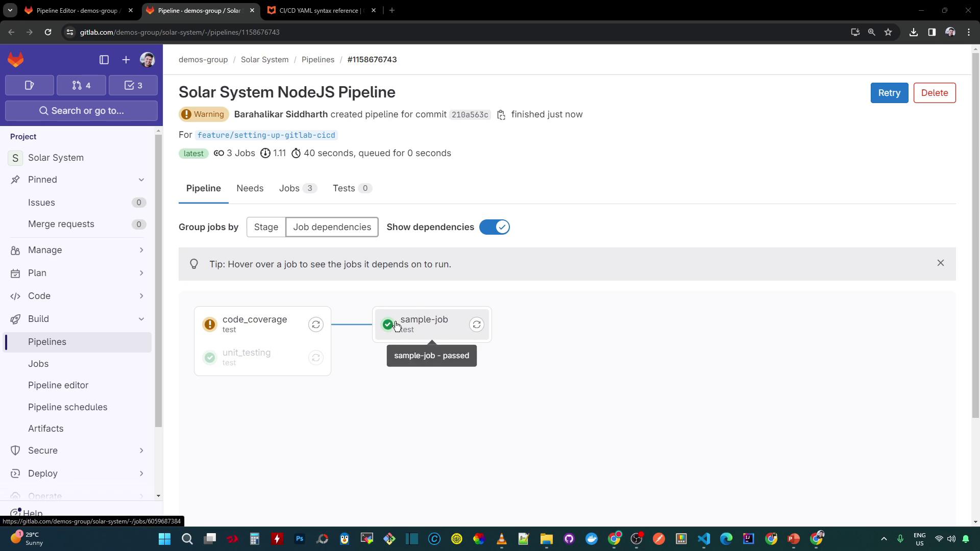Open the to-do list counter showing 3
Screen dimensions: 980x551
(x=133, y=85)
